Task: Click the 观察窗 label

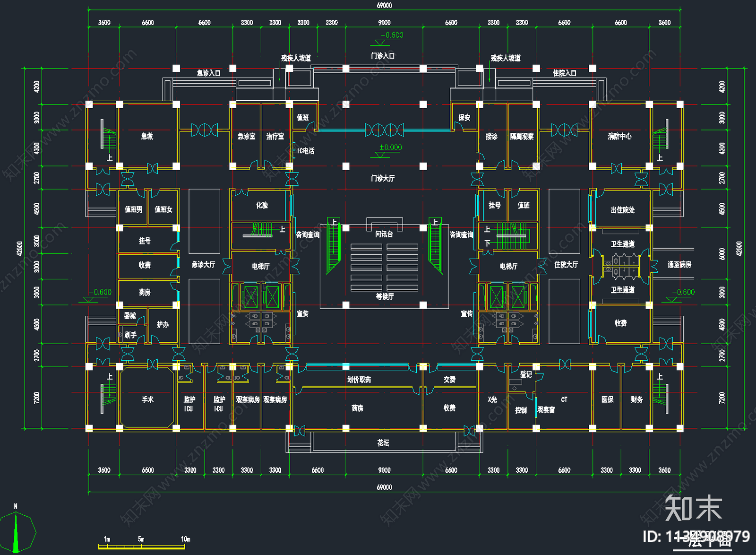Action: (546, 410)
